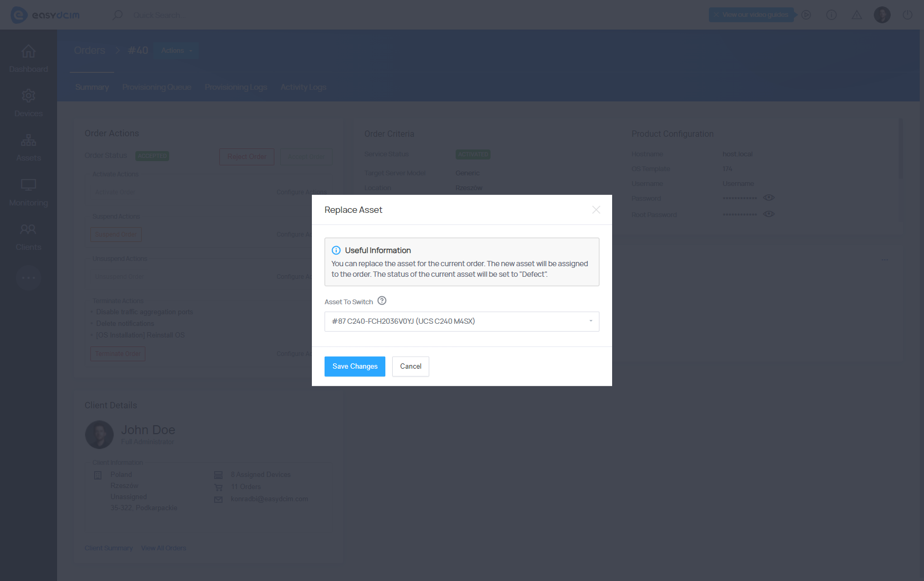Click John Doe's client avatar
This screenshot has height=581, width=924.
pos(99,435)
